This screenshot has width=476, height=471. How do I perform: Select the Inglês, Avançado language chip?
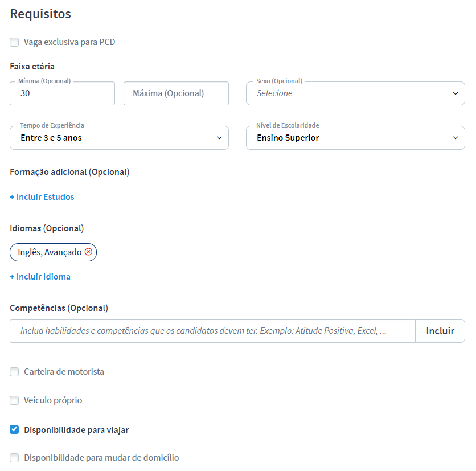click(49, 252)
